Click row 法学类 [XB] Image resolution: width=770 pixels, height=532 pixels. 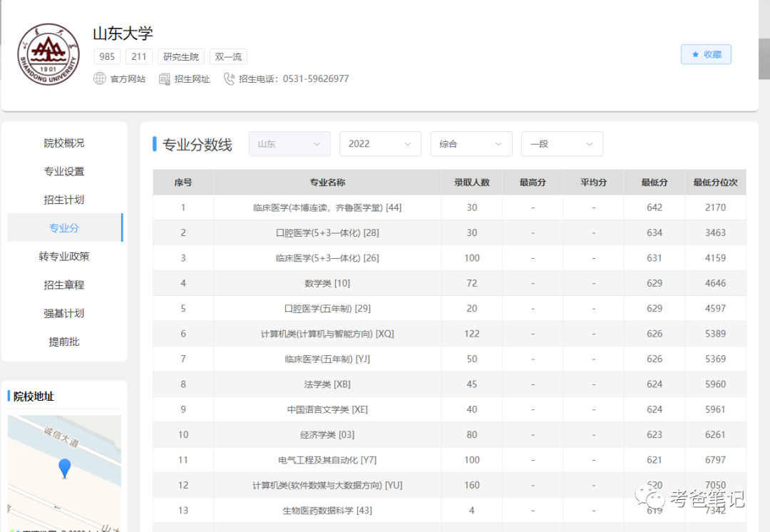(x=449, y=384)
